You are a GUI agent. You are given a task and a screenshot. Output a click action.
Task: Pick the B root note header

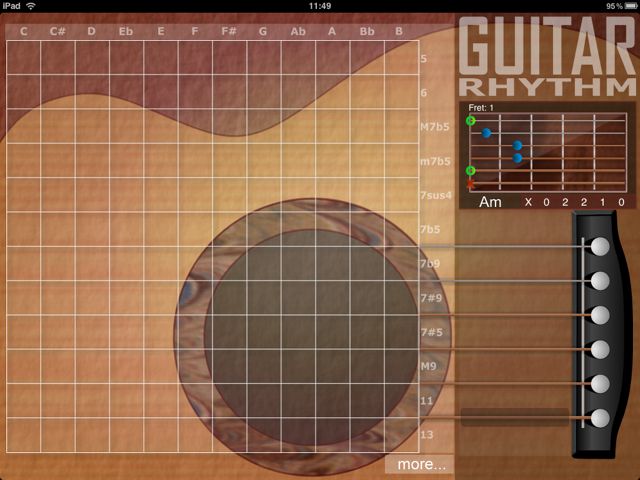399,31
